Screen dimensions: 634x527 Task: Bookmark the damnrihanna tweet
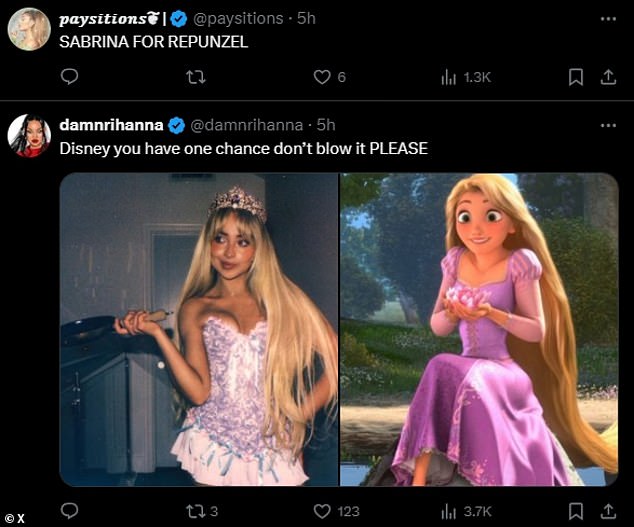576,511
